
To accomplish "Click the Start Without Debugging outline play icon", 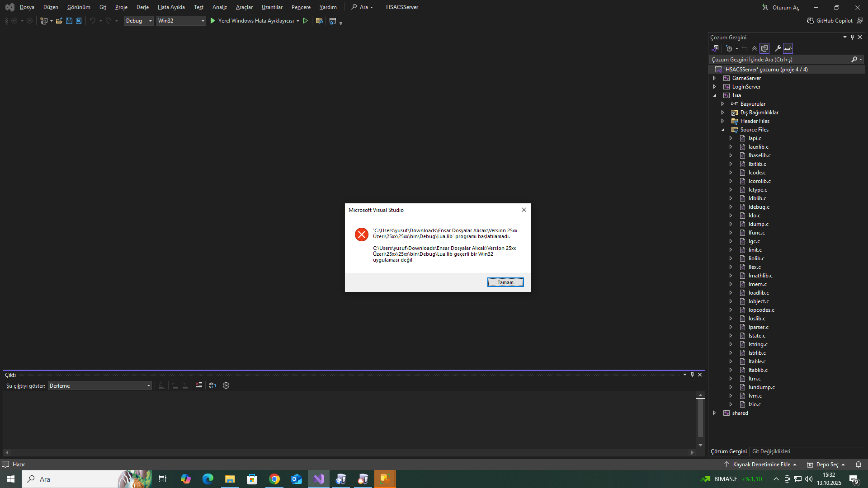I will (306, 21).
